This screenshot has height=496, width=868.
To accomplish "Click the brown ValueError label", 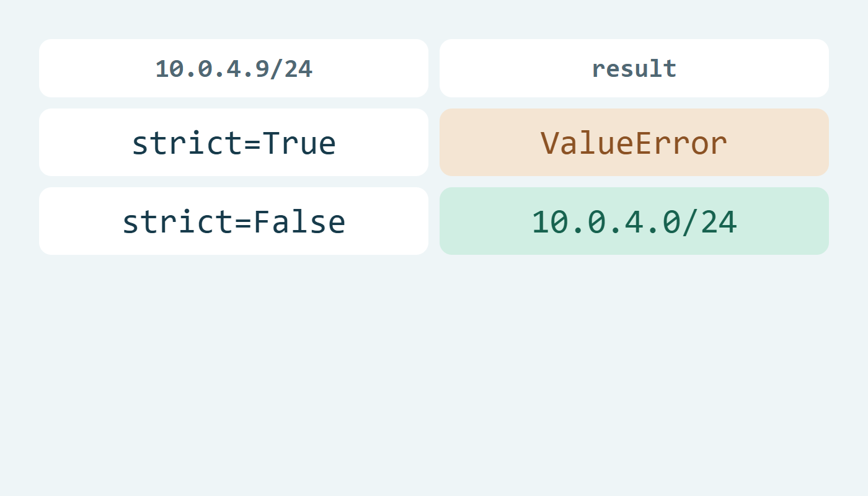I will pos(634,143).
